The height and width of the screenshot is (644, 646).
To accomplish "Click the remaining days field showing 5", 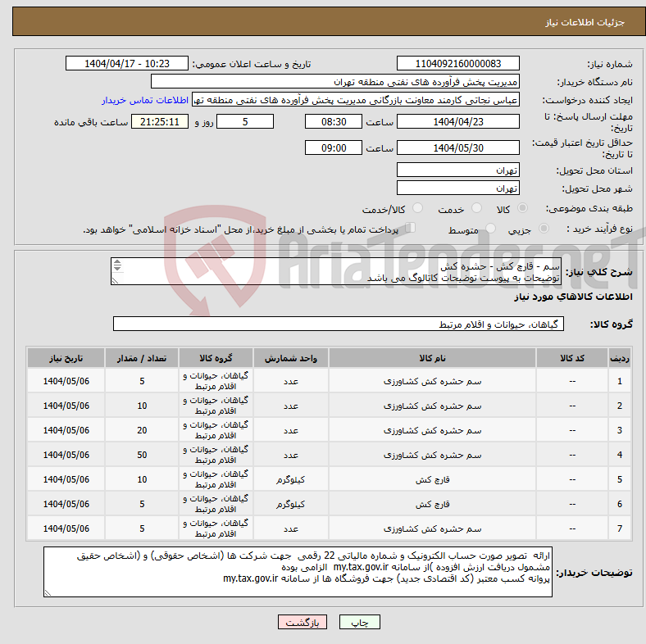I will pyautogui.click(x=245, y=121).
